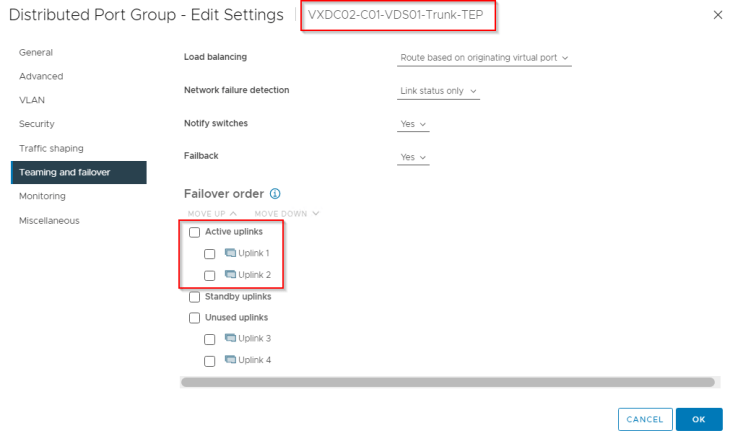730x436 pixels.
Task: Switch to the VLAN settings page
Action: click(32, 100)
